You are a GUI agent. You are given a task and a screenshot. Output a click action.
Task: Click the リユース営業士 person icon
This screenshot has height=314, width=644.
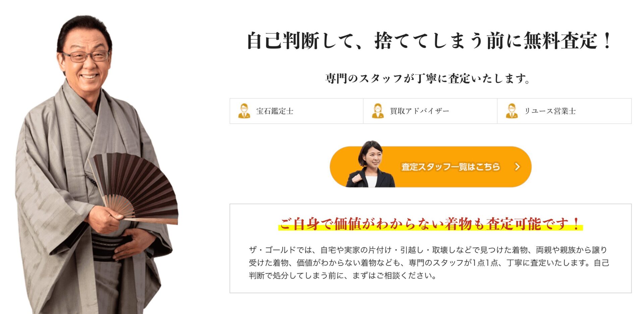pyautogui.click(x=512, y=111)
